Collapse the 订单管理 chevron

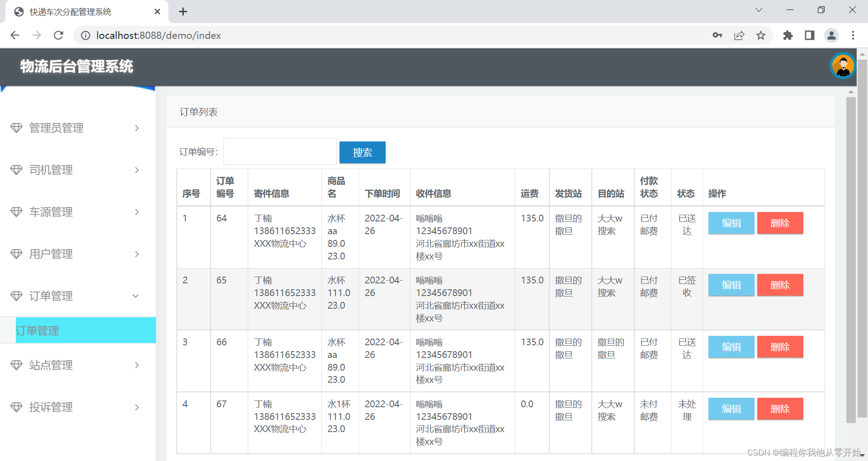136,296
